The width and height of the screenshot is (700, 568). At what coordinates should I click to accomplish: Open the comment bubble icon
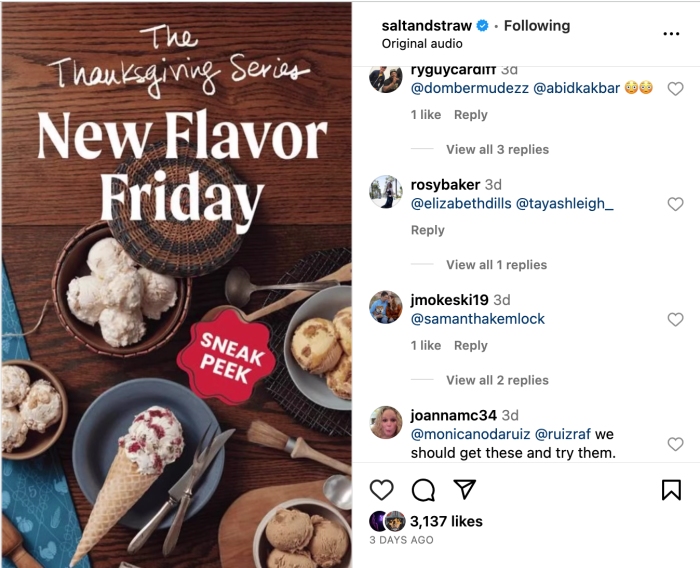coord(423,490)
